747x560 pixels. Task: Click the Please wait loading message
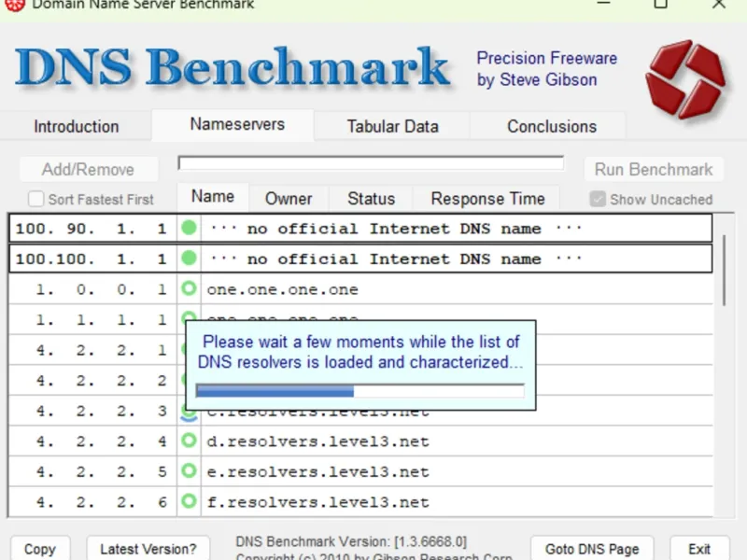coord(360,352)
